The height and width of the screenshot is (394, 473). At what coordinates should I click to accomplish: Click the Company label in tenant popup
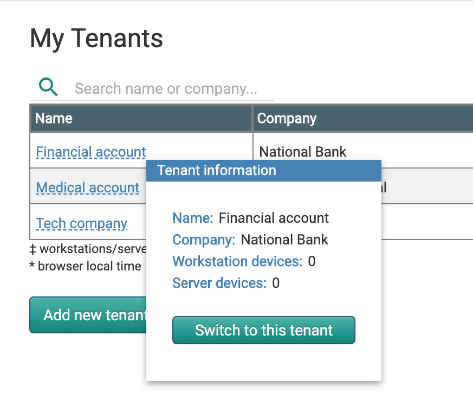(x=204, y=240)
